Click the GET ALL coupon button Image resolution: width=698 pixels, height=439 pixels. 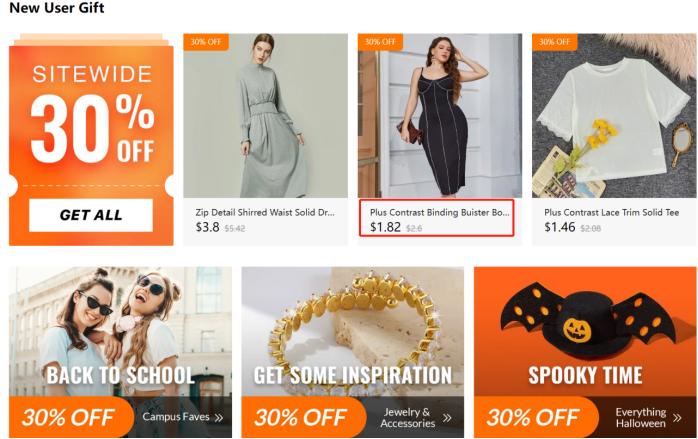tap(90, 215)
